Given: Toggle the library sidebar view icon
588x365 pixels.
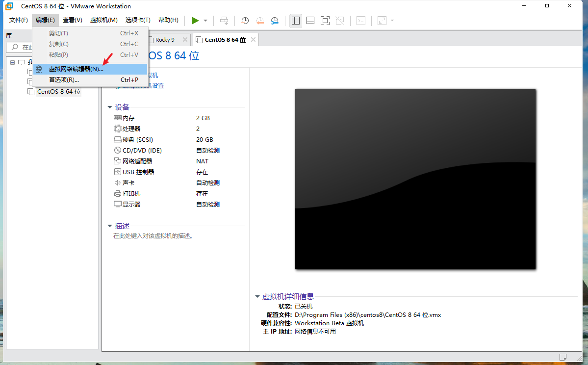Looking at the screenshot, I should point(296,21).
